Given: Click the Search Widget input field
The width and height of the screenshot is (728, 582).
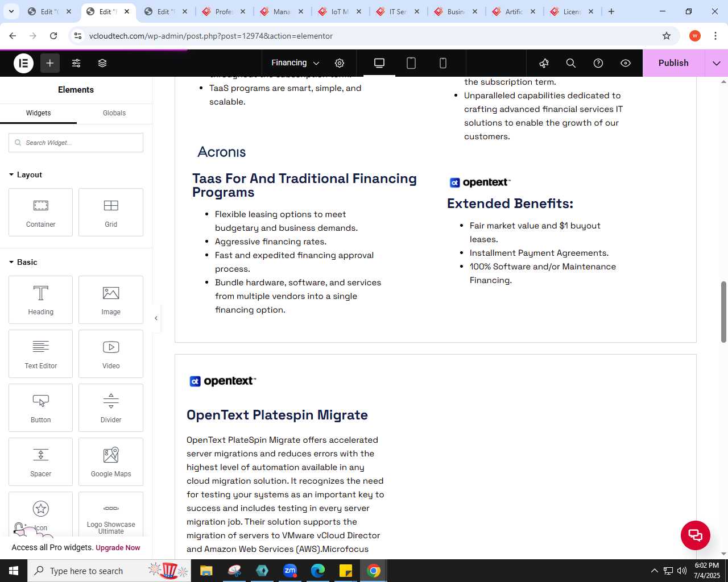Looking at the screenshot, I should [76, 143].
